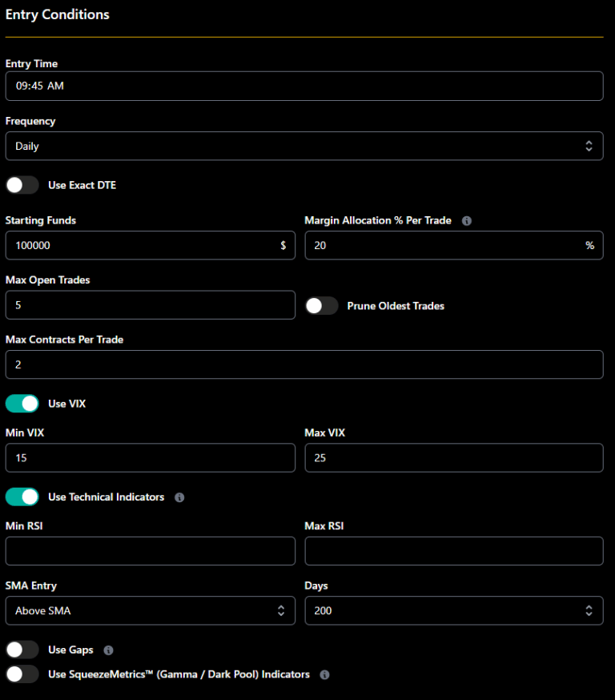Click info icon next to Margin Allocation
Screen dimensions: 615x700
467,220
